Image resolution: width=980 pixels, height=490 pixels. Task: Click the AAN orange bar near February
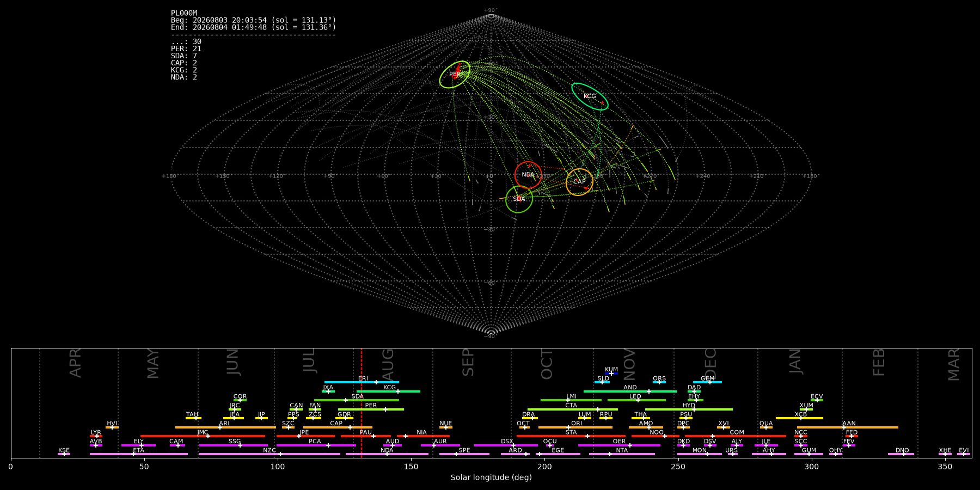click(848, 427)
